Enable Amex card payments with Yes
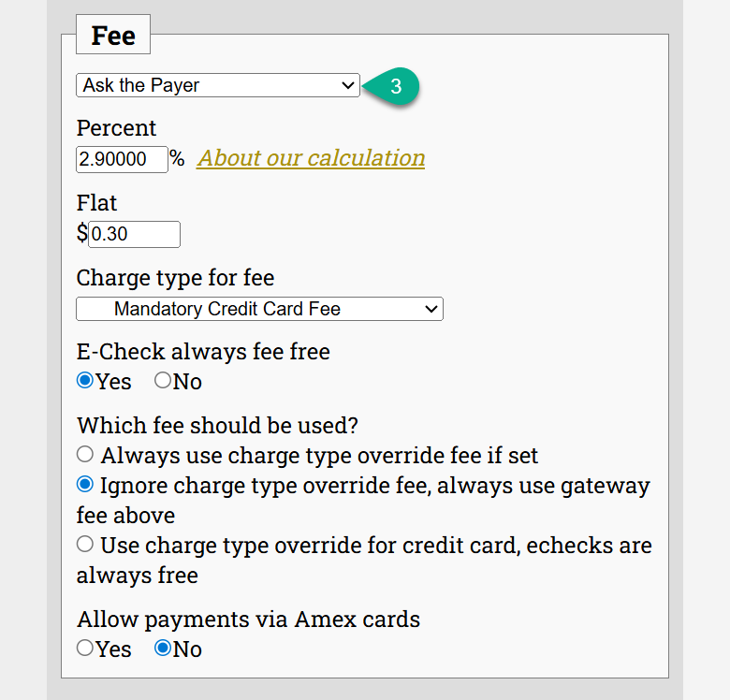 [85, 648]
